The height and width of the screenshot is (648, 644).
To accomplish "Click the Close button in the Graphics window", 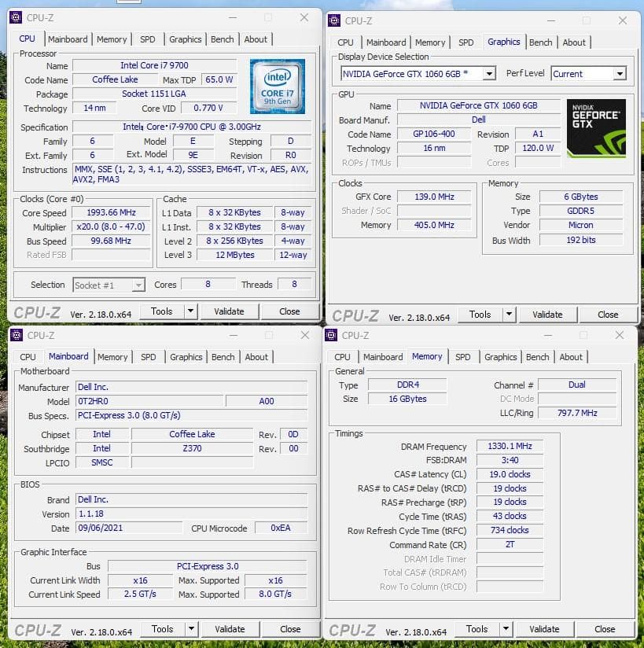I will click(x=608, y=315).
